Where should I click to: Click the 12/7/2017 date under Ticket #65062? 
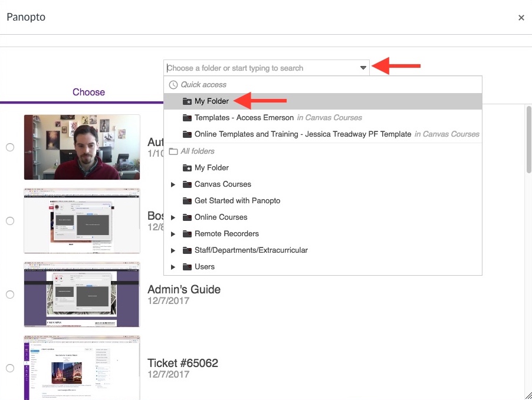click(x=168, y=374)
